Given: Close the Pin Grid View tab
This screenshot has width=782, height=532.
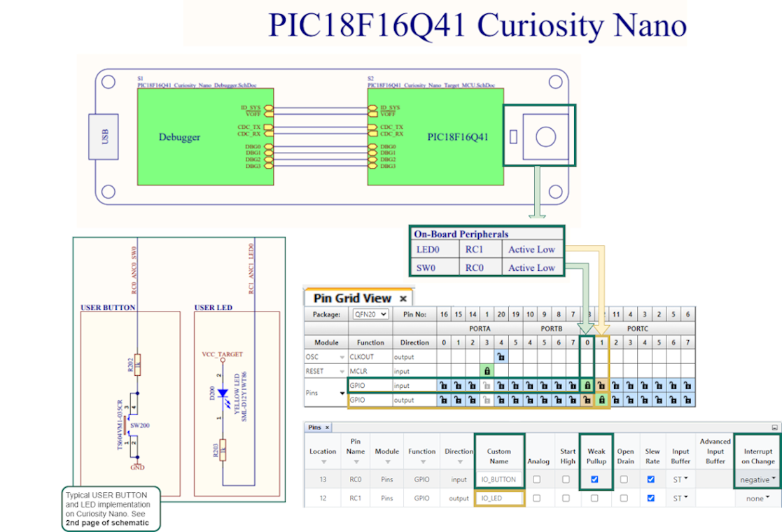Looking at the screenshot, I should click(x=403, y=299).
